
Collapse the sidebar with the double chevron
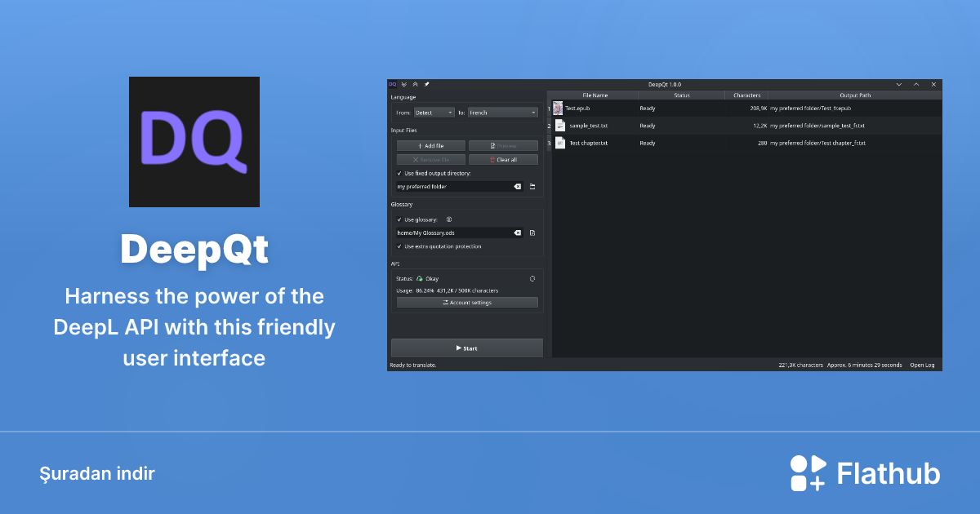coord(403,84)
